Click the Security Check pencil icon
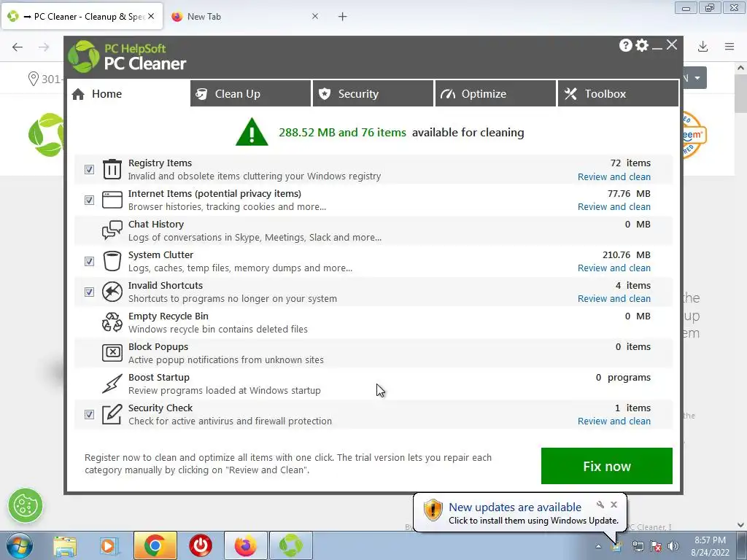This screenshot has width=747, height=560. [x=112, y=414]
